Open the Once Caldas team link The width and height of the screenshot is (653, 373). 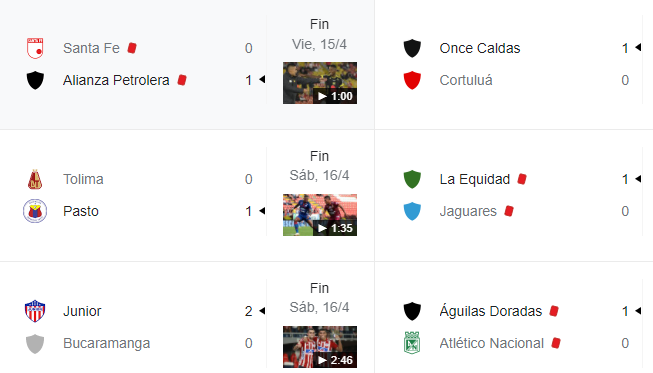(480, 48)
